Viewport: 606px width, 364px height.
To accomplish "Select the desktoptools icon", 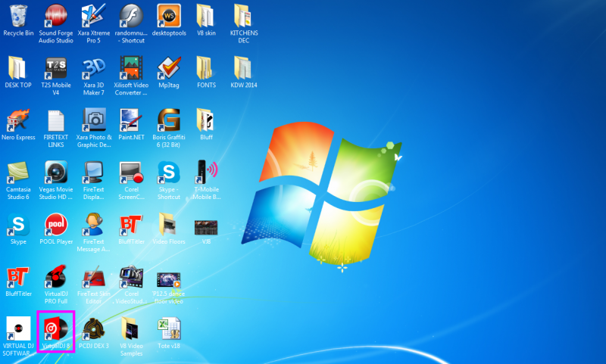I will click(x=169, y=17).
